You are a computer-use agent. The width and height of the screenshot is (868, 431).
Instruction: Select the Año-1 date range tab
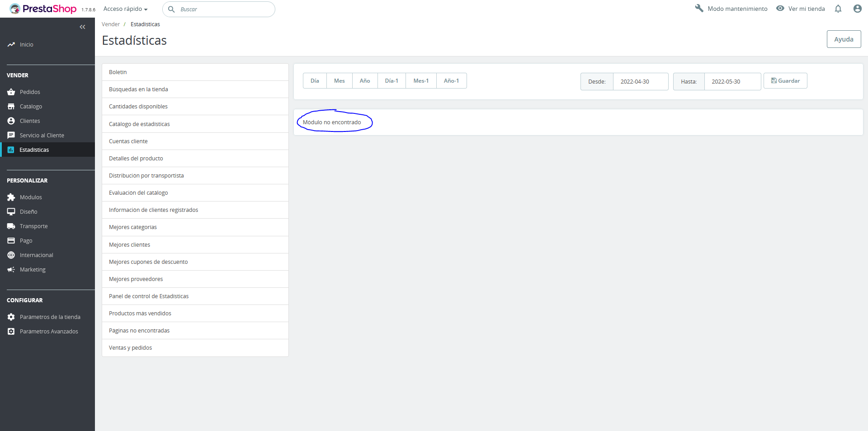tap(451, 81)
